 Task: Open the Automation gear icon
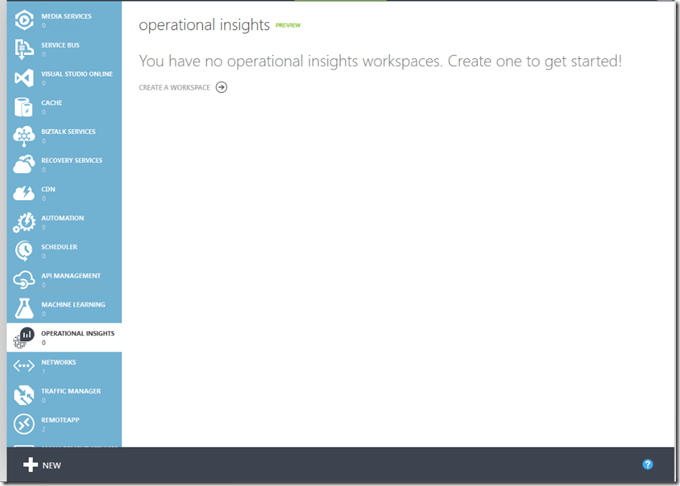[x=24, y=222]
